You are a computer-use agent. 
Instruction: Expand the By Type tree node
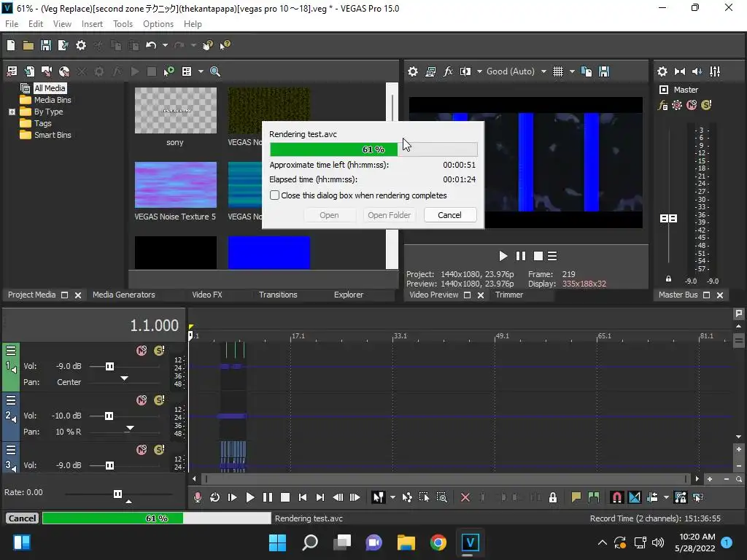(x=12, y=112)
